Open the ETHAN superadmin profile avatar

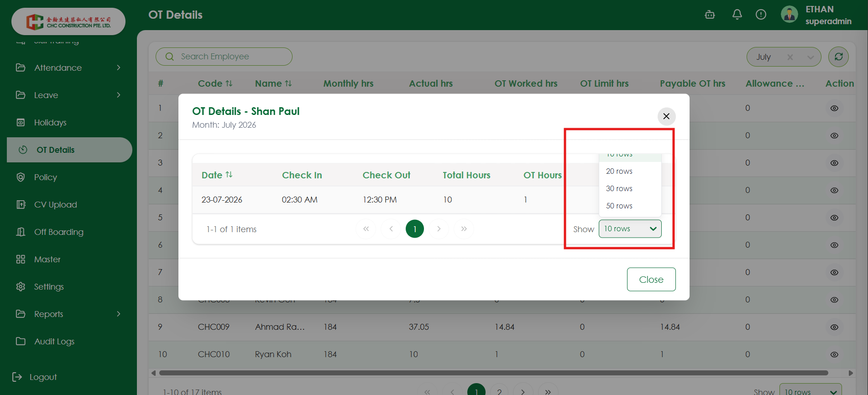(789, 14)
